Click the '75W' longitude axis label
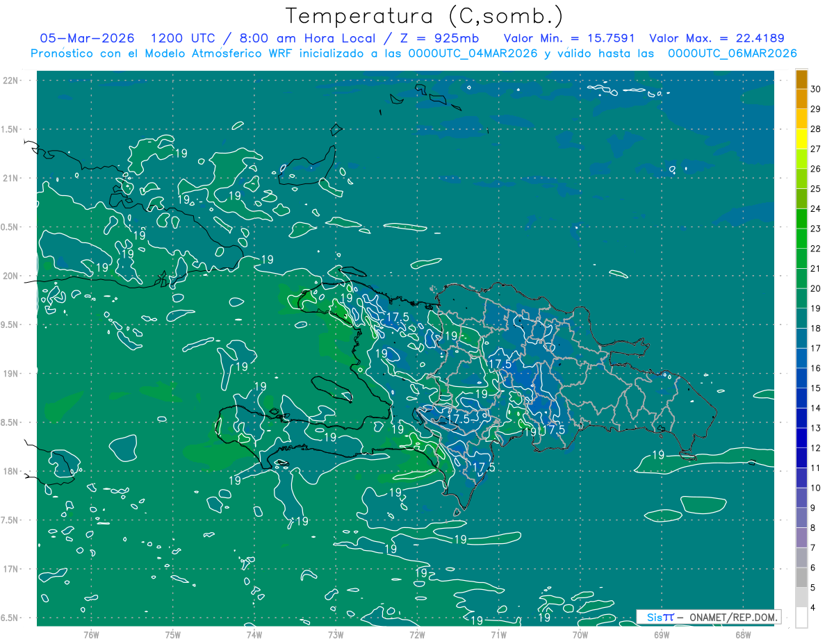 click(x=173, y=634)
